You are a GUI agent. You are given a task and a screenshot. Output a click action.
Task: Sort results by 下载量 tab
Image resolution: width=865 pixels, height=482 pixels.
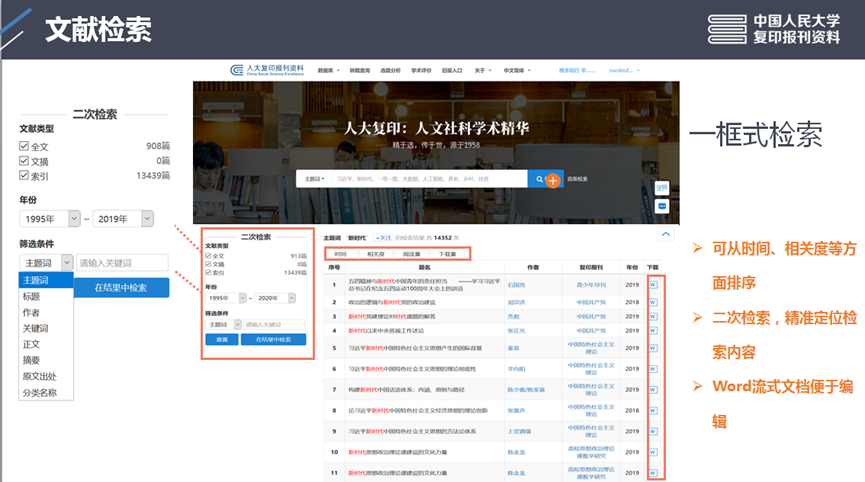coord(447,254)
